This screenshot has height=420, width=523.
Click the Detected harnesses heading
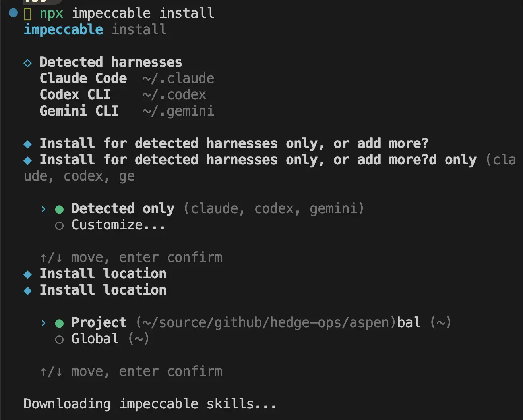[111, 62]
